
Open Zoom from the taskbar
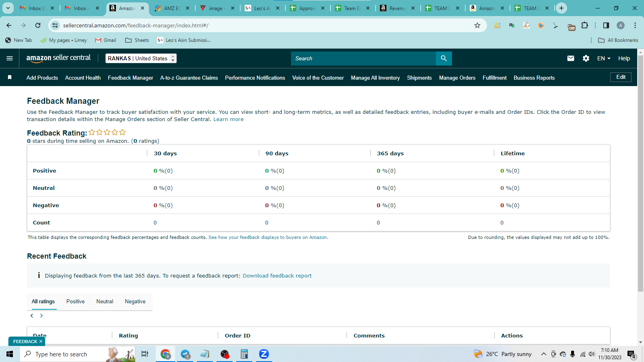pos(264,354)
